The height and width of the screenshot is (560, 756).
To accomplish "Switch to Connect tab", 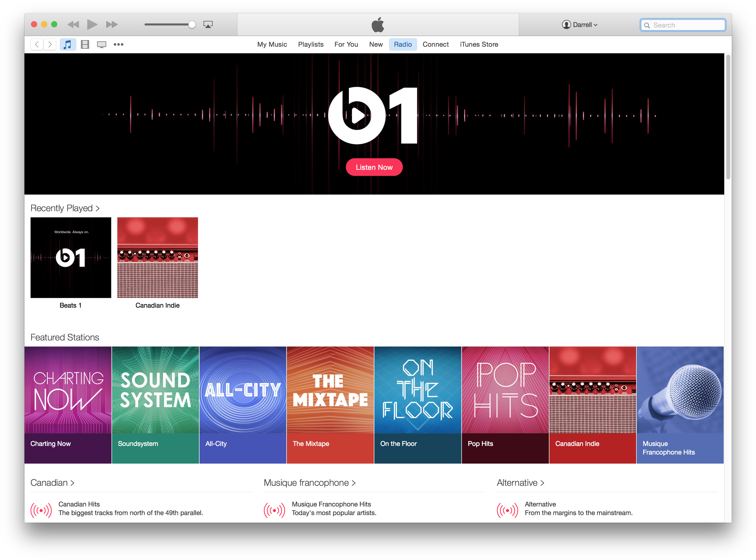I will [x=435, y=44].
